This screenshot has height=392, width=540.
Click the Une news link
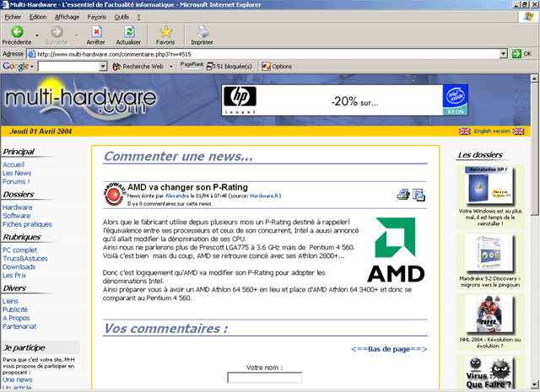pyautogui.click(x=18, y=379)
